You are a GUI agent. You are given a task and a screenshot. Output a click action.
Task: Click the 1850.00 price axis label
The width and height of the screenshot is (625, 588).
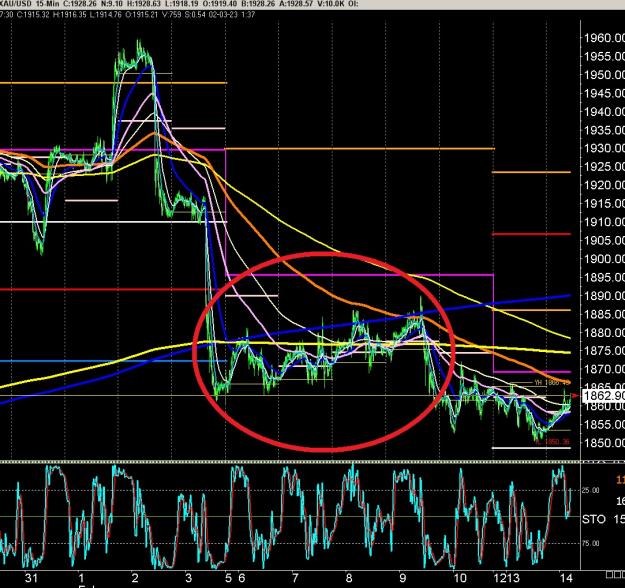tap(604, 443)
